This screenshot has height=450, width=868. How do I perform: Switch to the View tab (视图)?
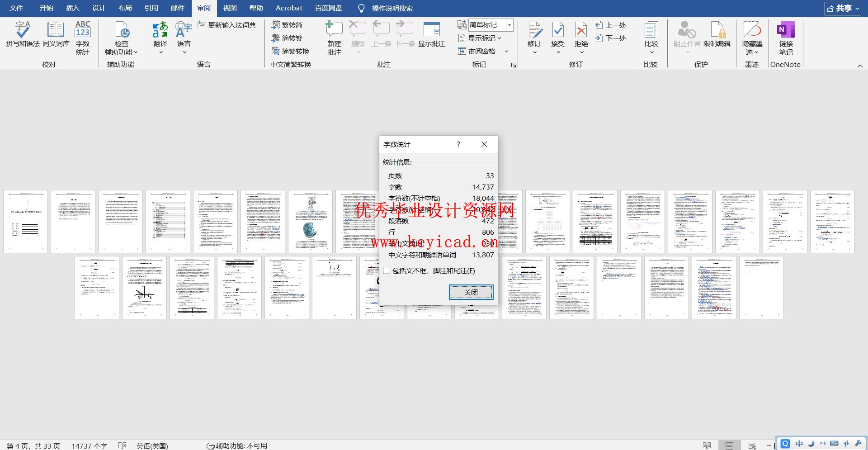click(x=230, y=8)
